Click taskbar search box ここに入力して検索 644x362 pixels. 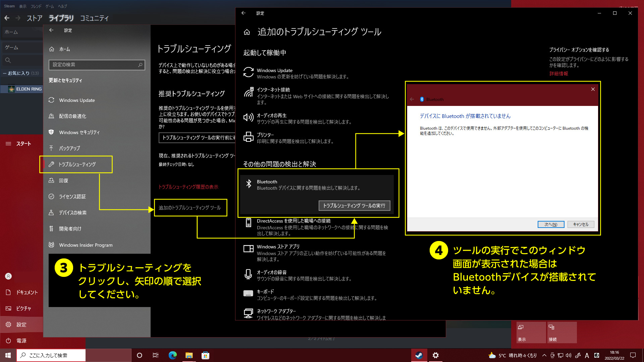(x=51, y=355)
